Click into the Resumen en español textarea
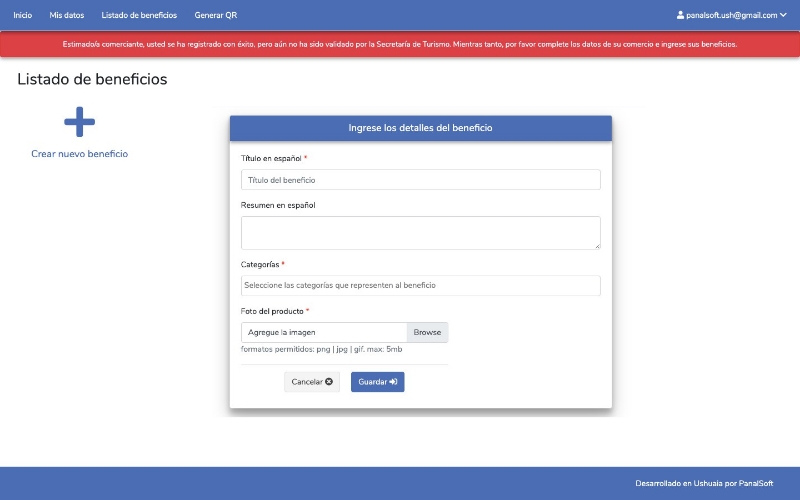Viewport: 800px width, 500px height. (x=420, y=233)
